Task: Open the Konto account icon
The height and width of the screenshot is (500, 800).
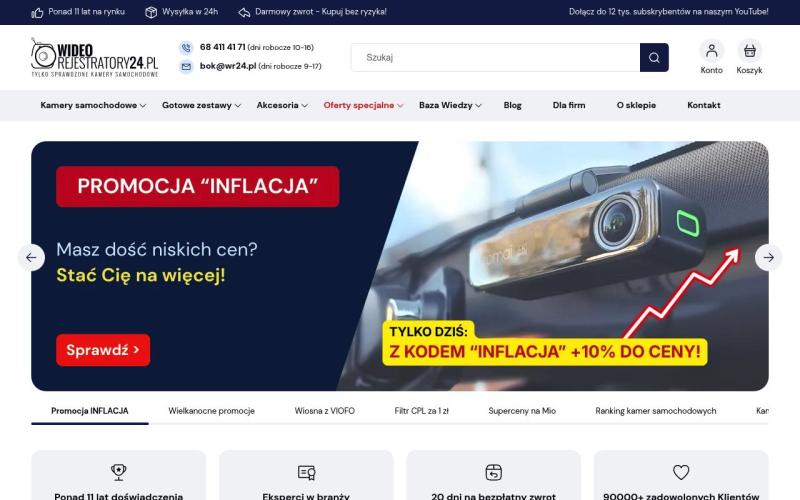Action: tap(711, 51)
